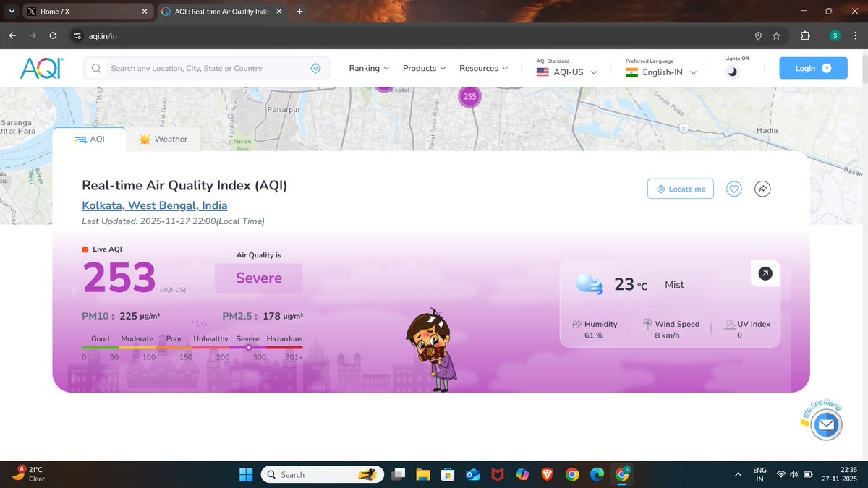868x488 pixels.
Task: Click the Severe air quality badge
Action: coord(259,278)
